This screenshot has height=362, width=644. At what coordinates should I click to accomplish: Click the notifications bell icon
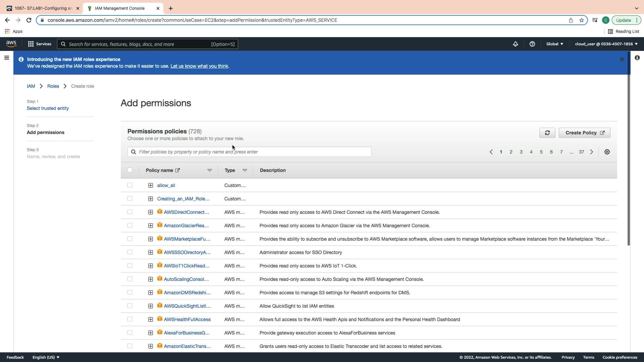pyautogui.click(x=515, y=44)
